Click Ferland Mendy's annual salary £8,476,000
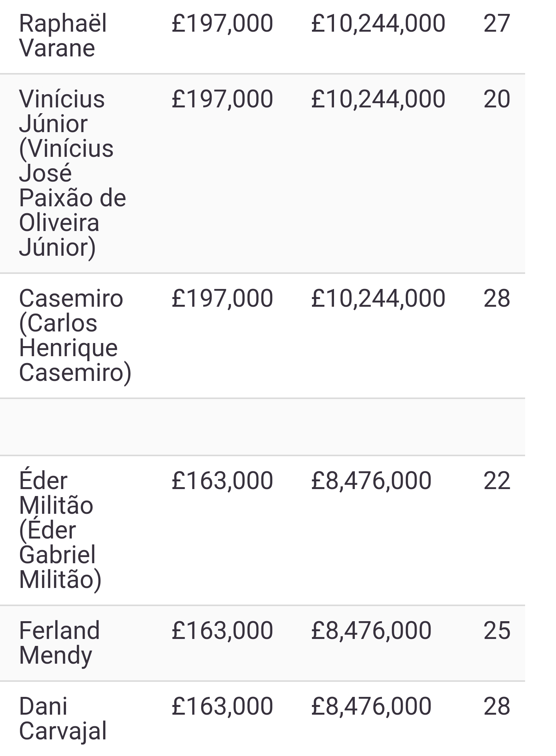This screenshot has height=756, width=556. 371,631
